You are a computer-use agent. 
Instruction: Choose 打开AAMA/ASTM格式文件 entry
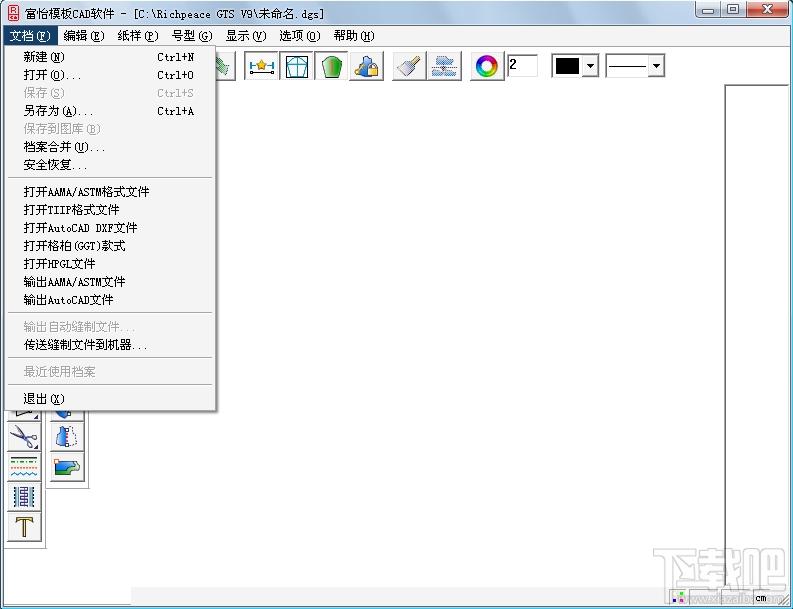pyautogui.click(x=110, y=192)
